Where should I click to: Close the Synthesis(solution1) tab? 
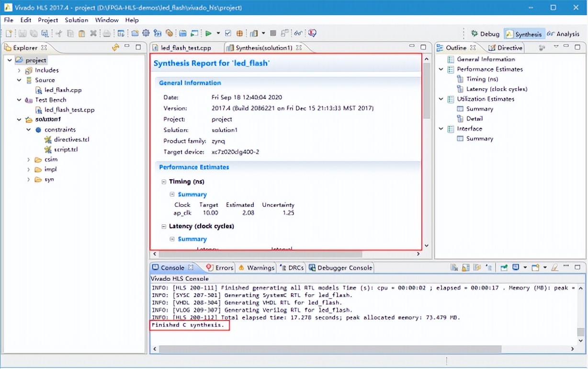299,47
